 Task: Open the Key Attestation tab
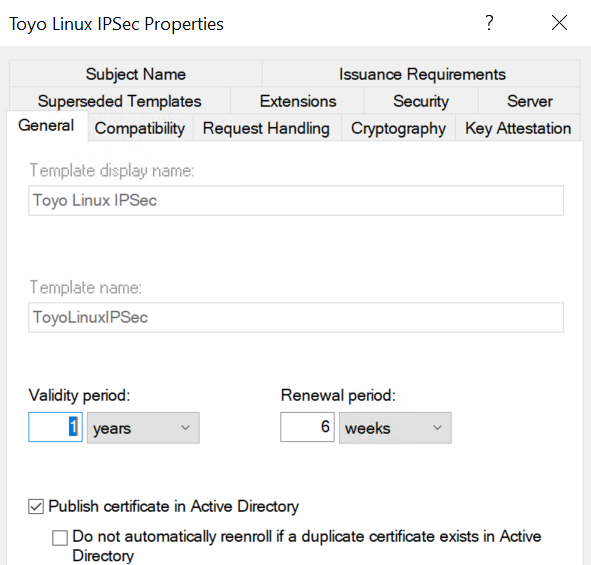pyautogui.click(x=518, y=128)
